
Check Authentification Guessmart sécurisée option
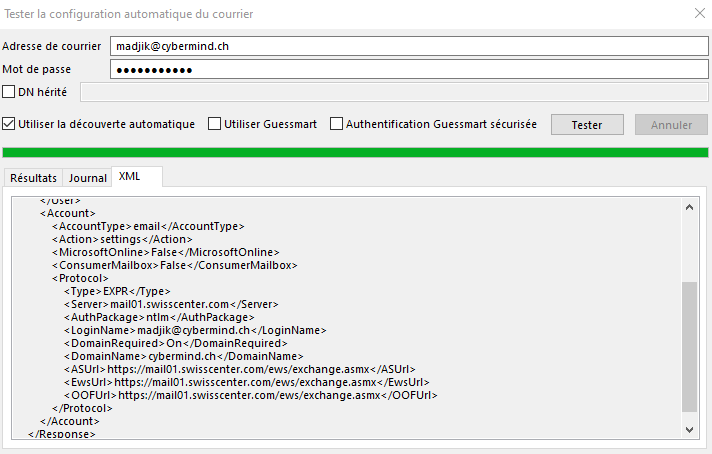(x=337, y=124)
